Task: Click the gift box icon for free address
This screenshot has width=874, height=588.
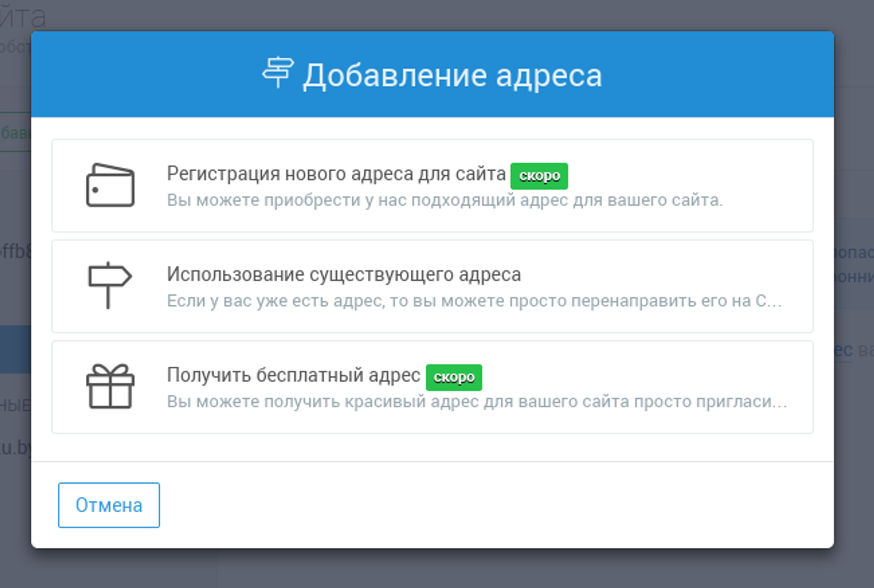Action: (110, 386)
